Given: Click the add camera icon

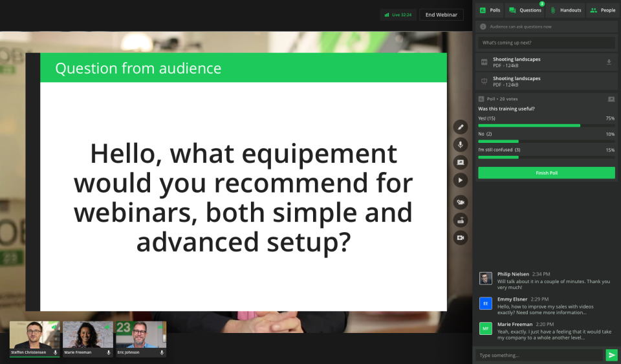Looking at the screenshot, I should pos(460,238).
